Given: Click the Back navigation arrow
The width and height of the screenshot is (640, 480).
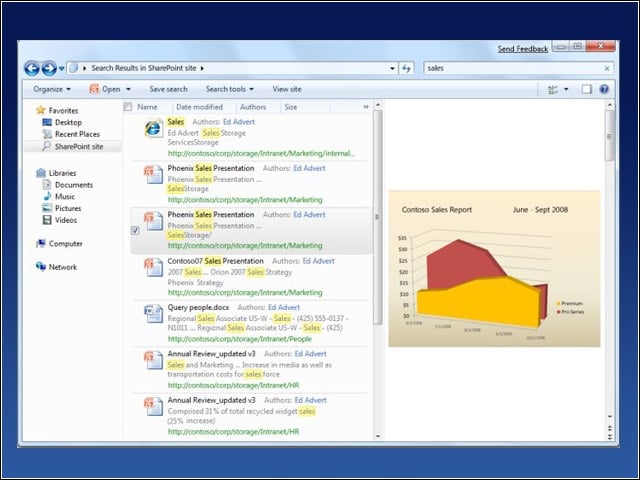Looking at the screenshot, I should [31, 68].
